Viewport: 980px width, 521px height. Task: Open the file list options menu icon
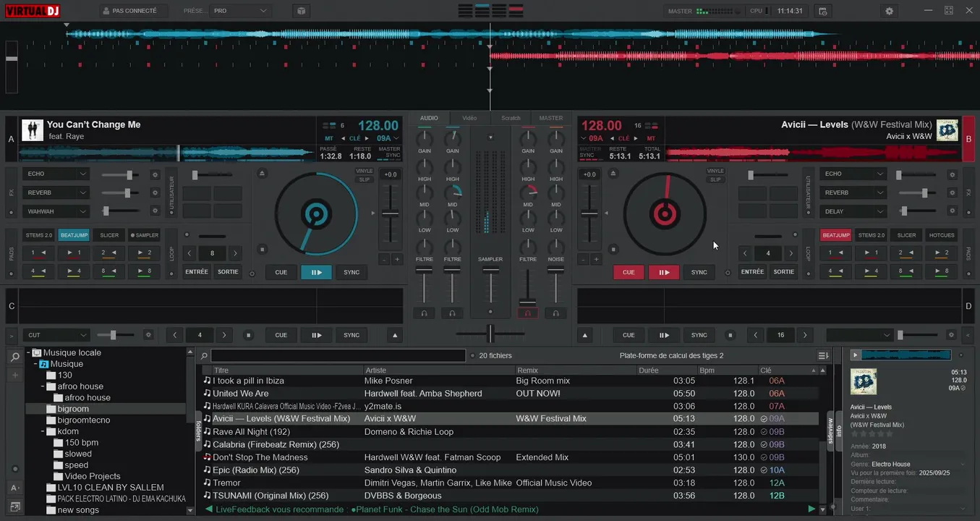point(823,355)
